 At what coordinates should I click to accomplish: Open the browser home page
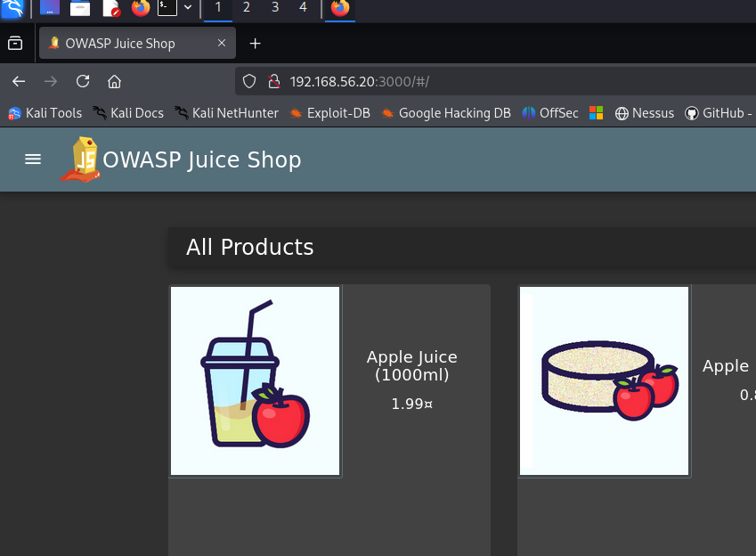[114, 82]
